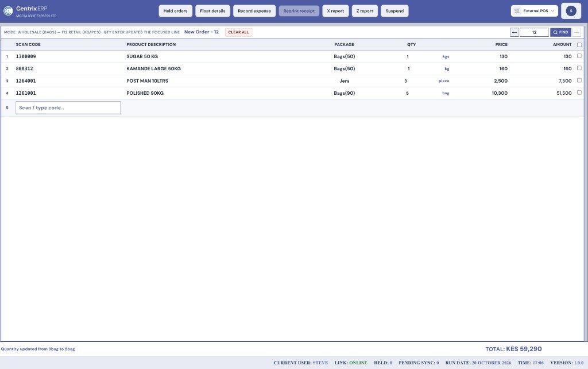Click CURRENT USER: STEVE in status bar
This screenshot has width=588, height=369.
pos(301,363)
